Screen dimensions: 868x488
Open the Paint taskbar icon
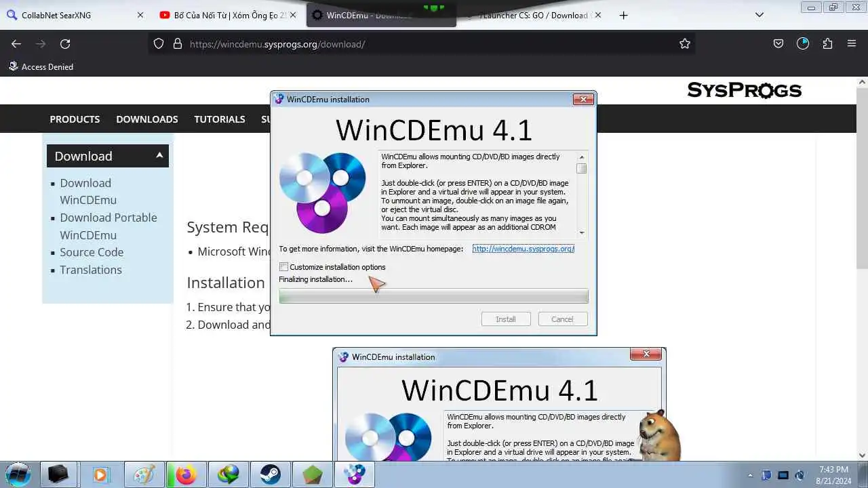pos(144,474)
